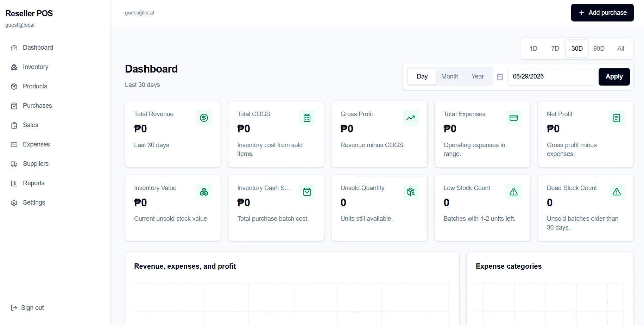Click the clipboard icon on Total COGS card
Screen dimensions: 644x325
coord(307,118)
